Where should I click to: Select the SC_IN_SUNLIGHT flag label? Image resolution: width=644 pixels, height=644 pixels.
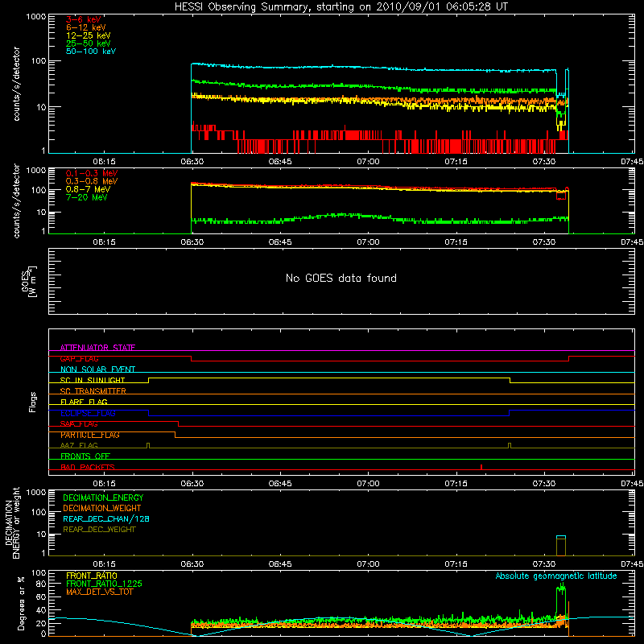tap(93, 380)
